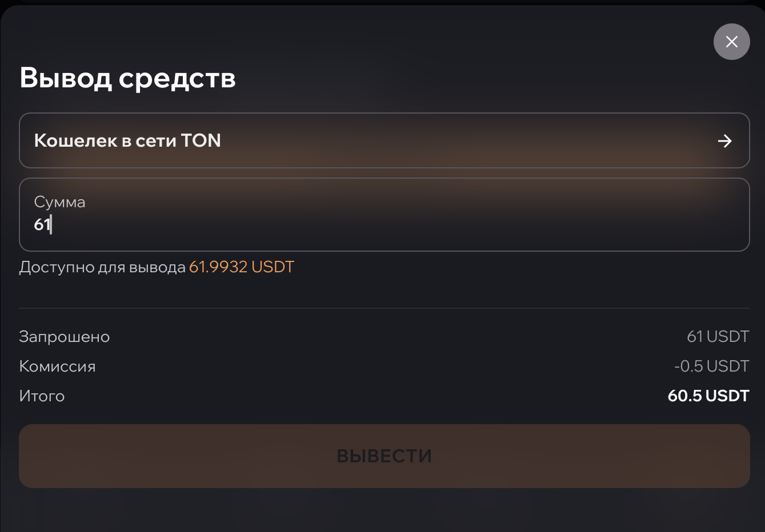Click the divider line above Запрошено
This screenshot has height=532, width=765.
tap(384, 308)
